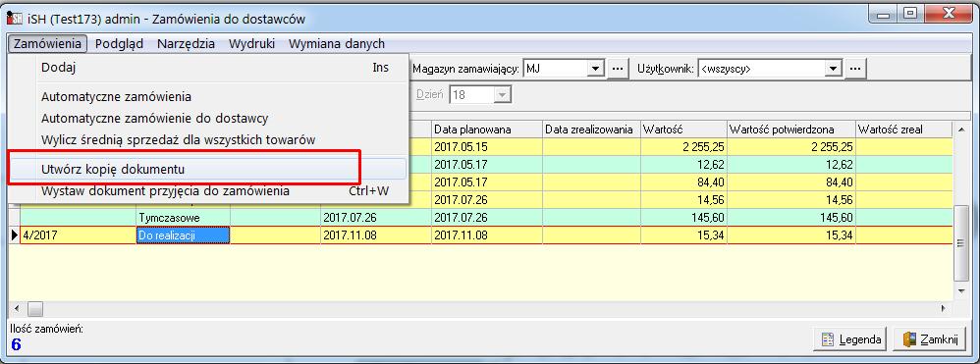Open the Podgląd menu
980x364 pixels.
pos(119,44)
